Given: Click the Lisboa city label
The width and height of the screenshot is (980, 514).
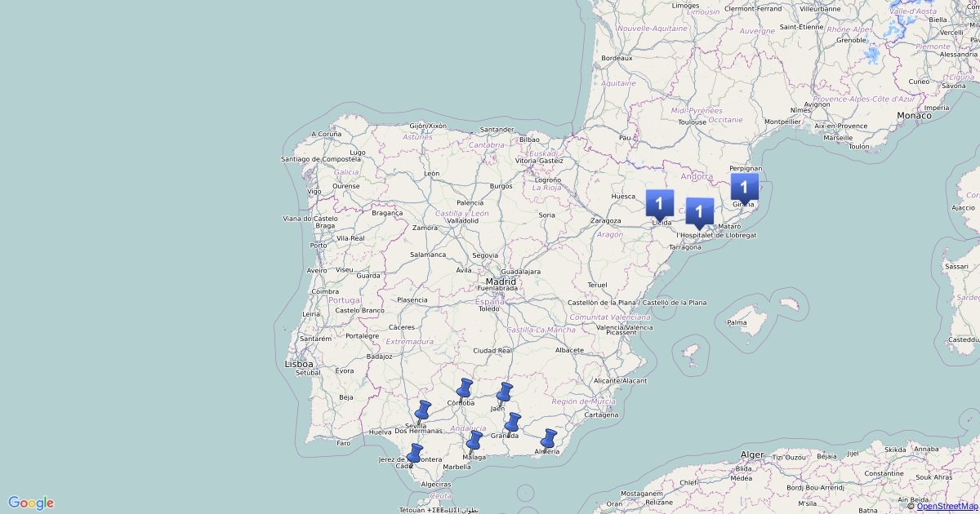Looking at the screenshot, I should click(x=298, y=363).
